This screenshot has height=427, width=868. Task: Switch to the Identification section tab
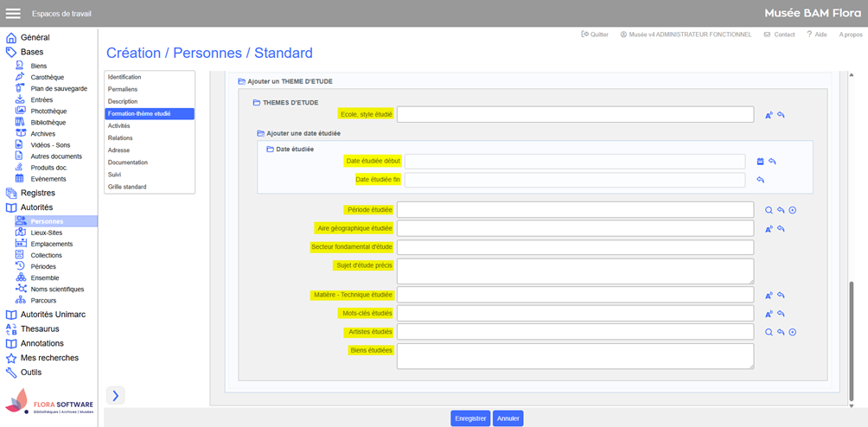pyautogui.click(x=124, y=77)
